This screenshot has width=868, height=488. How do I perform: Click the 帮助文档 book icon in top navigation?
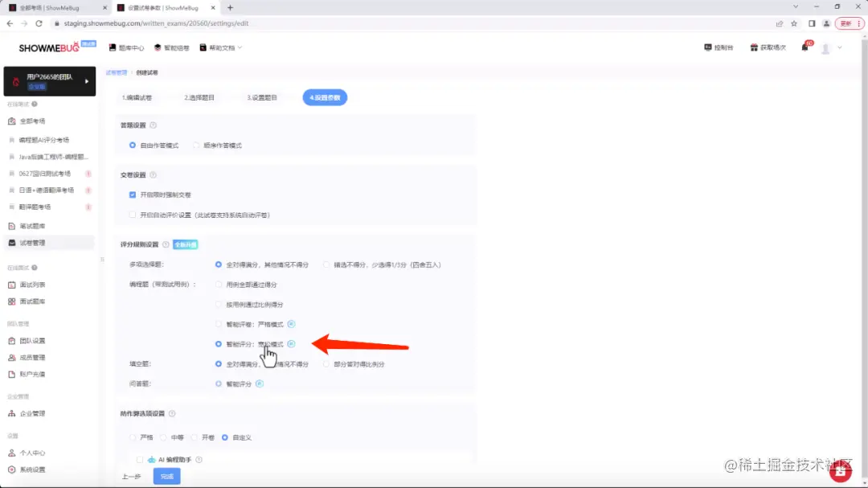click(x=203, y=47)
